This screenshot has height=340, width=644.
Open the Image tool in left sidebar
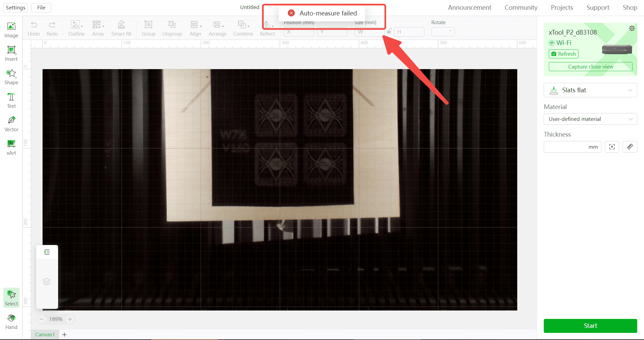(11, 30)
